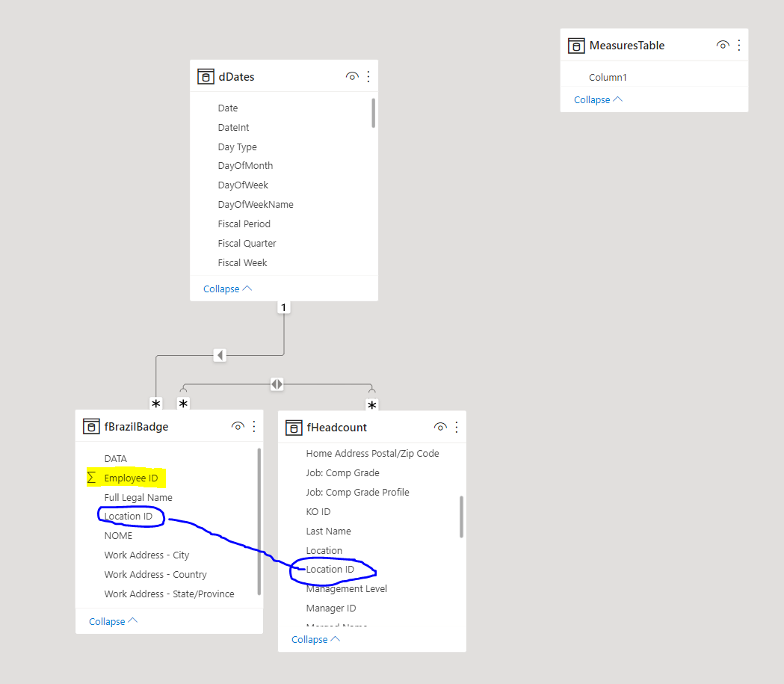784x684 pixels.
Task: Click the fBrazilBadge table title
Action: (136, 427)
